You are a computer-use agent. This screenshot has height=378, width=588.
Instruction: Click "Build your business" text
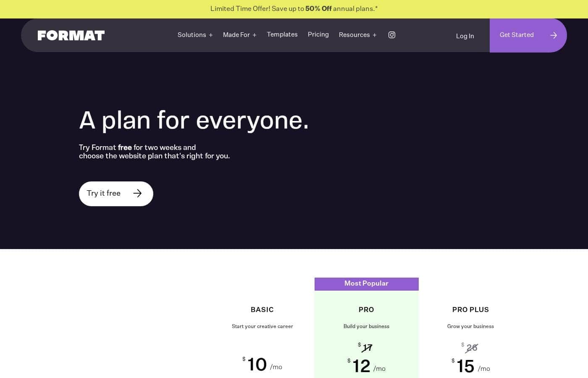pos(366,326)
